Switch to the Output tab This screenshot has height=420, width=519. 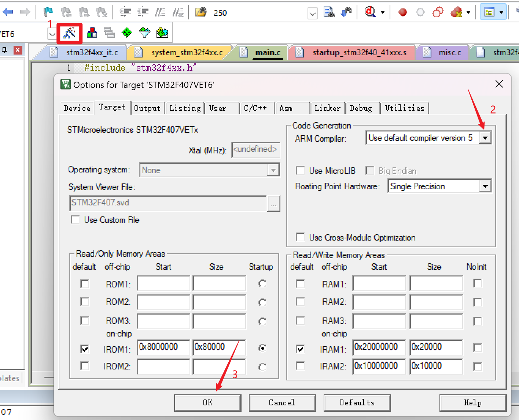point(147,108)
